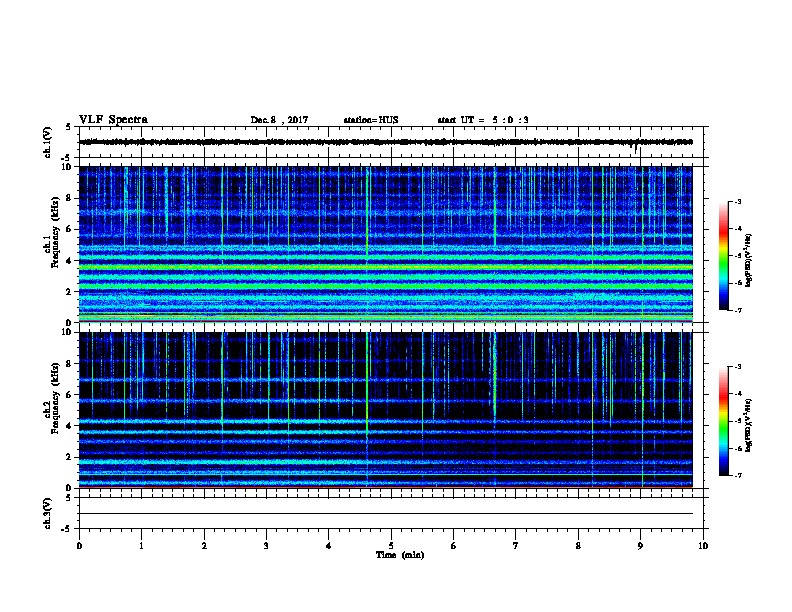Image resolution: width=792 pixels, height=612 pixels.
Task: Click inside the ch.1 spectrogram panel
Action: [x=386, y=244]
